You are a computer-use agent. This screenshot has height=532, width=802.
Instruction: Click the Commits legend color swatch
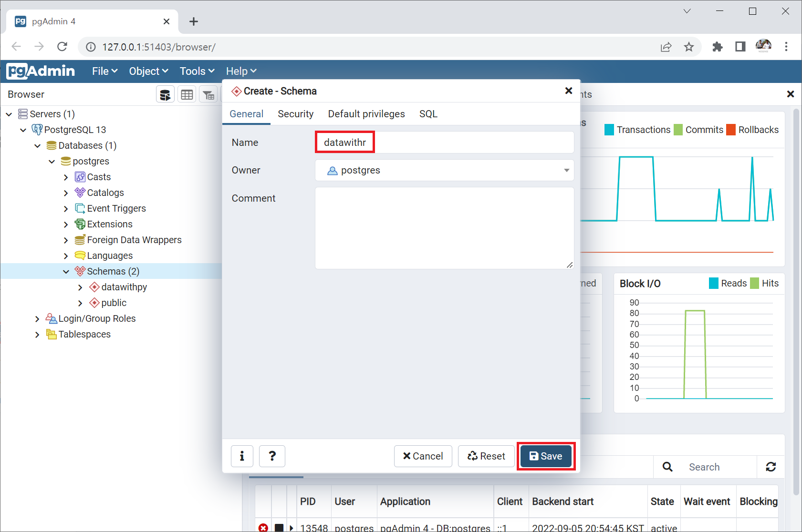(x=678, y=130)
